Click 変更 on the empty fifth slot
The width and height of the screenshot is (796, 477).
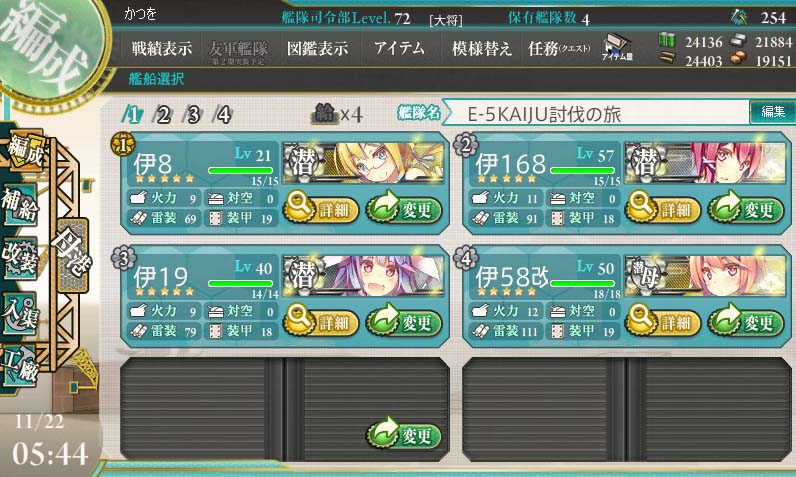404,435
